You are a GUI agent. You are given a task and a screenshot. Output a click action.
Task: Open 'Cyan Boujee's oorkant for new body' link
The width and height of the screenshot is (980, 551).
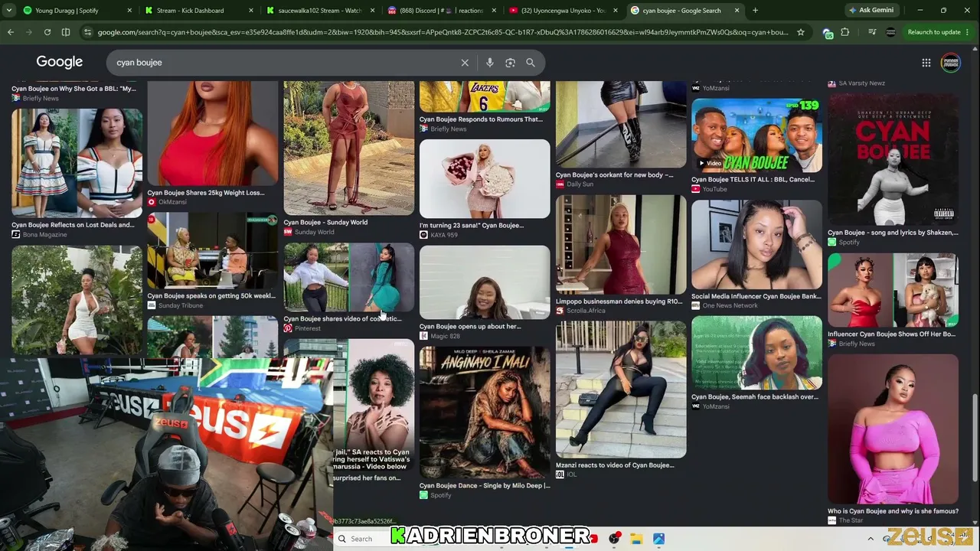615,175
